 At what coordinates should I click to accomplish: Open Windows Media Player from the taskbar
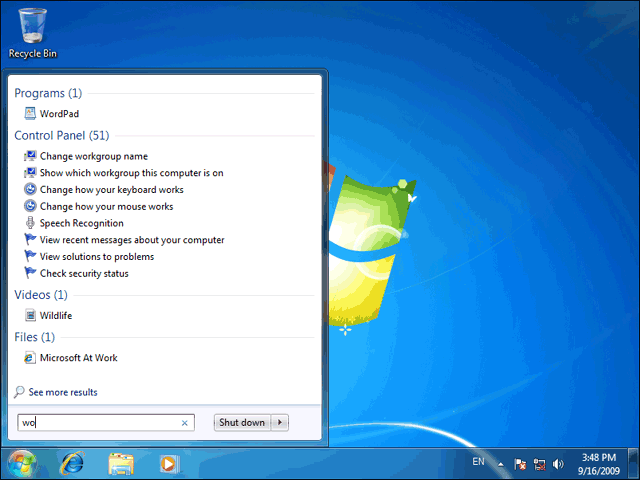(x=169, y=464)
